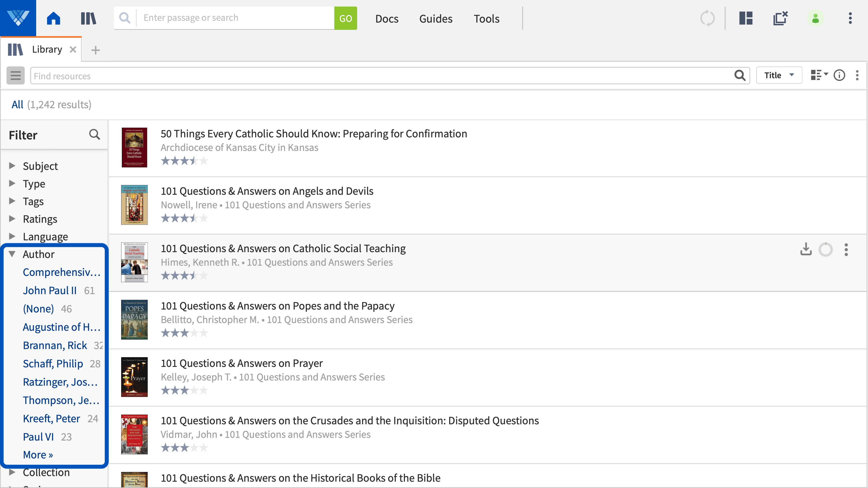Screen dimensions: 868x488
Task: Open the Title sort dropdown
Action: 779,75
